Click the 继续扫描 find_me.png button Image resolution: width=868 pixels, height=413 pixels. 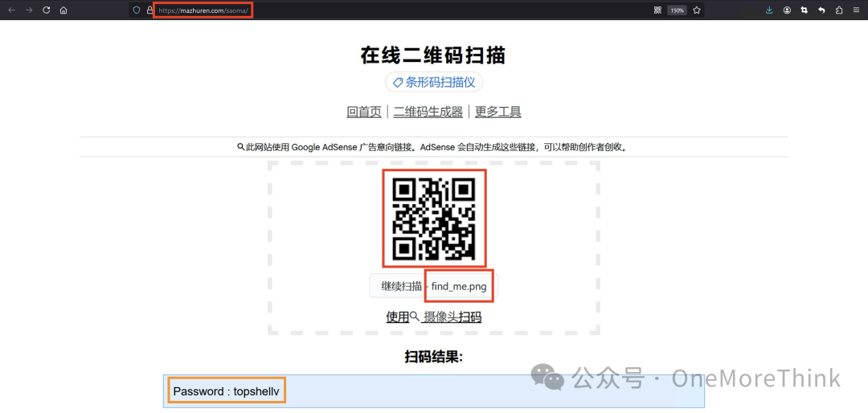pyautogui.click(x=434, y=286)
